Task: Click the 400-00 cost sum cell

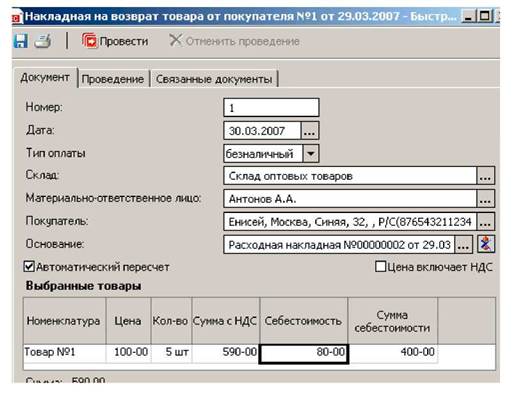Action: (x=393, y=353)
